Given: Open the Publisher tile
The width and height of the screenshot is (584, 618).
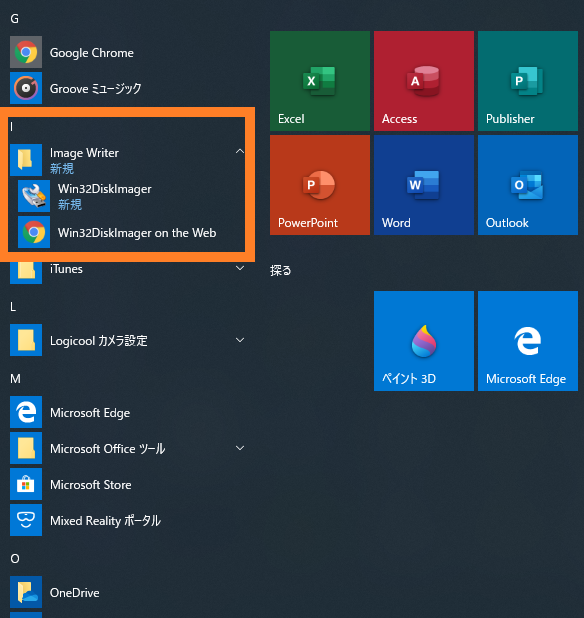Looking at the screenshot, I should coord(528,81).
